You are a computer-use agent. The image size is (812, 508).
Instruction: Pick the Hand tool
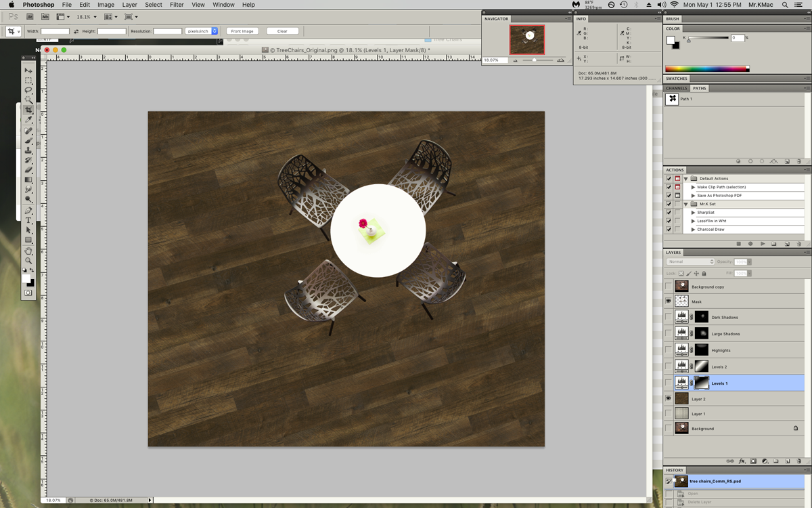(28, 251)
